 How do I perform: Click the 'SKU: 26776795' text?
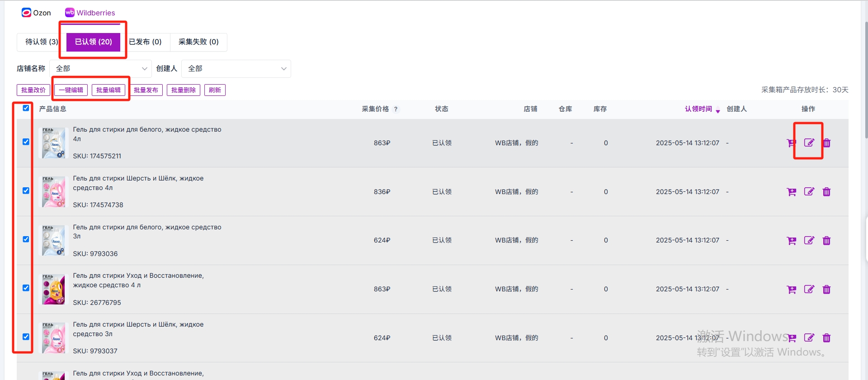tap(97, 303)
